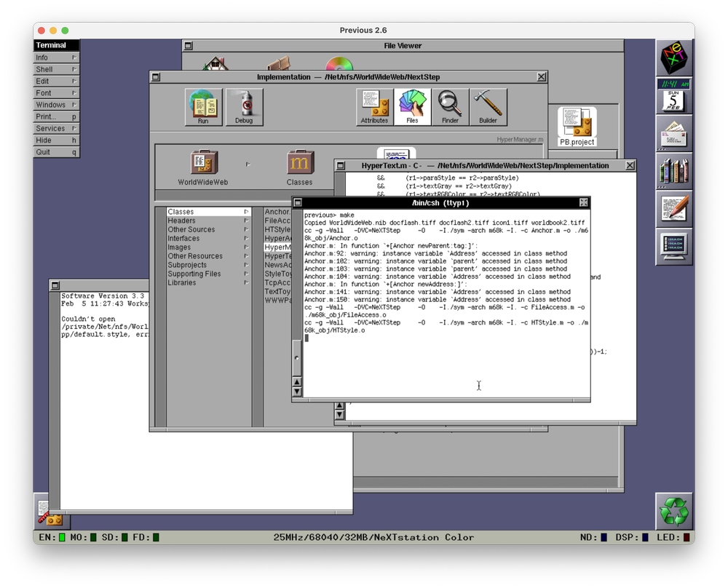The width and height of the screenshot is (728, 588).
Task: Click the 'previous> make' command line text
Action: (x=329, y=215)
